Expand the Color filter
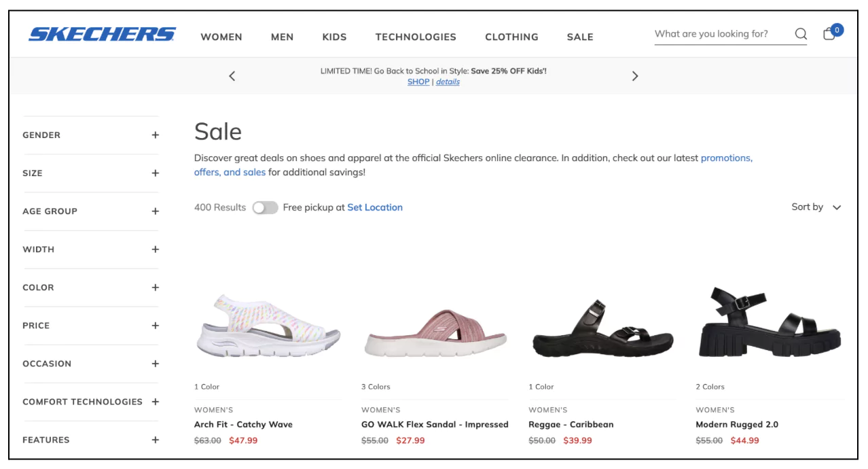The image size is (868, 469). (90, 288)
